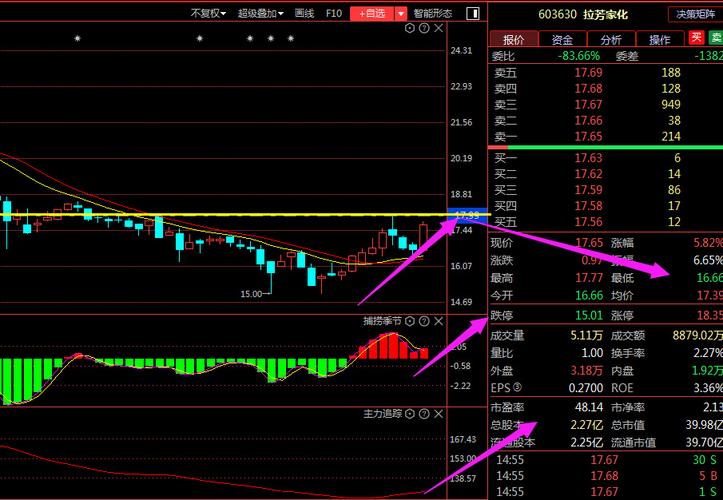Select the 买四 price 17.58
This screenshot has width=723, height=500.
click(588, 206)
